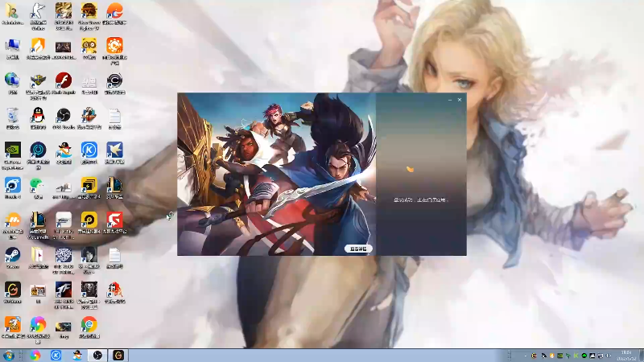Minimize the game launcher window
This screenshot has width=644, height=362.
click(x=450, y=100)
